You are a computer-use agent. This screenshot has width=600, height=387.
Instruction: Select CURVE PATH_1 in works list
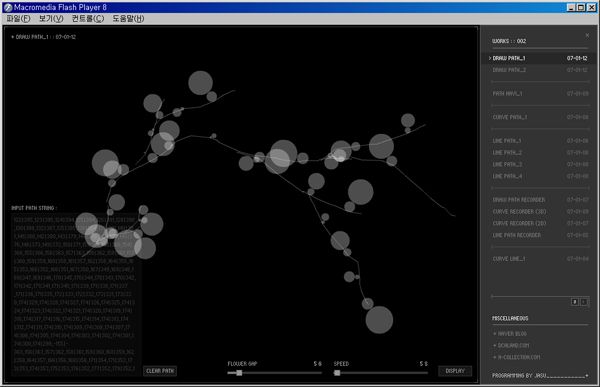click(539, 117)
